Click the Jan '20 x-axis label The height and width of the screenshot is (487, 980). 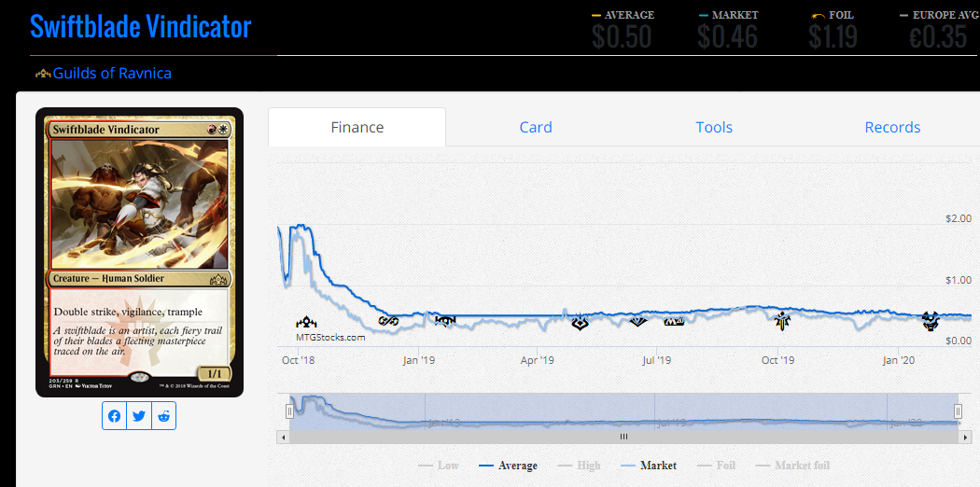898,360
